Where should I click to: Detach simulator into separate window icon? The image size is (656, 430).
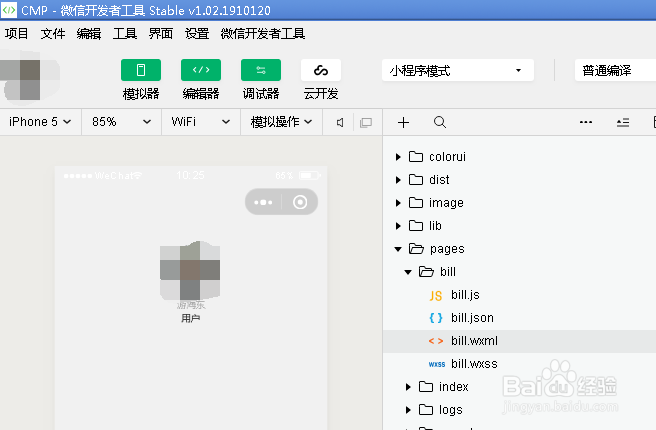[x=366, y=122]
